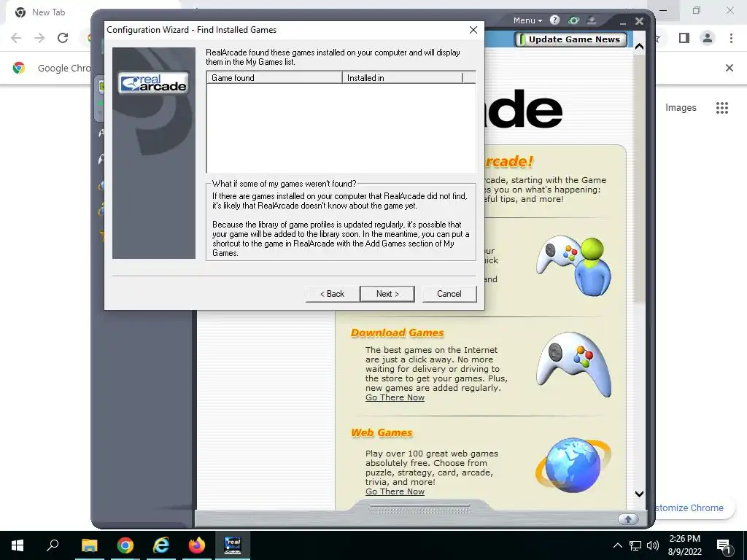Image resolution: width=747 pixels, height=560 pixels.
Task: Click the RealArcade logo in wizard
Action: [153, 83]
